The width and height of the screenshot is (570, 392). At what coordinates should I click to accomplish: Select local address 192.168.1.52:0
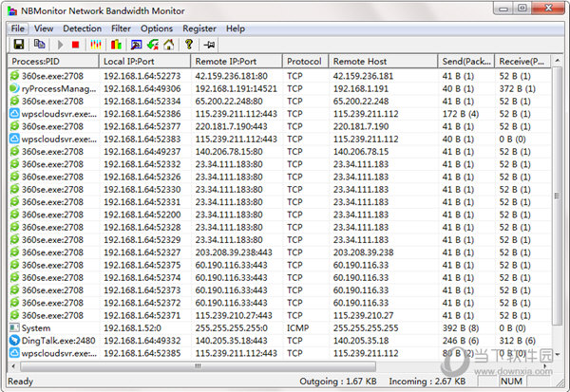click(132, 328)
